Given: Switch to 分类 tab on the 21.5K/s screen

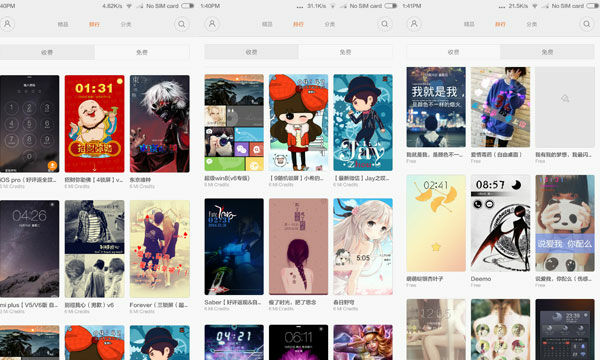Looking at the screenshot, I should click(x=532, y=24).
